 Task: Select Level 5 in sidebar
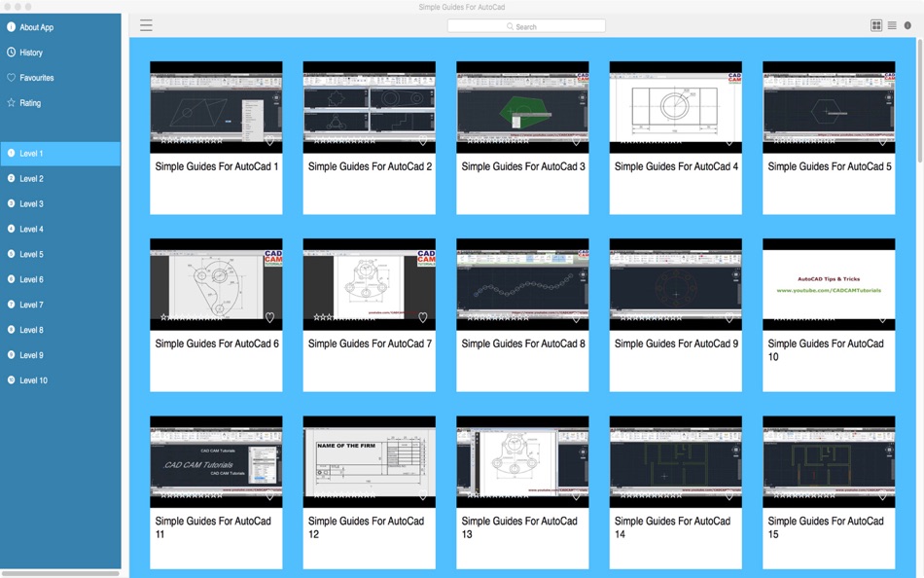point(60,254)
